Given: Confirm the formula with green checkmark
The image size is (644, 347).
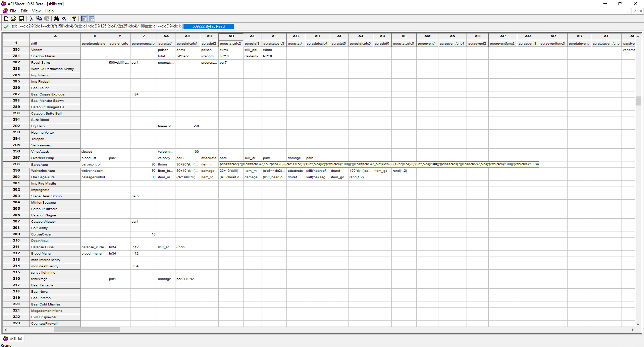Looking at the screenshot, I should 6,26.
